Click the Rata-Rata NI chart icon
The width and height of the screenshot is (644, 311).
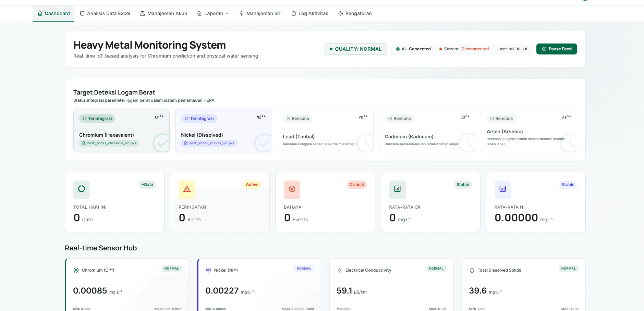pos(503,189)
